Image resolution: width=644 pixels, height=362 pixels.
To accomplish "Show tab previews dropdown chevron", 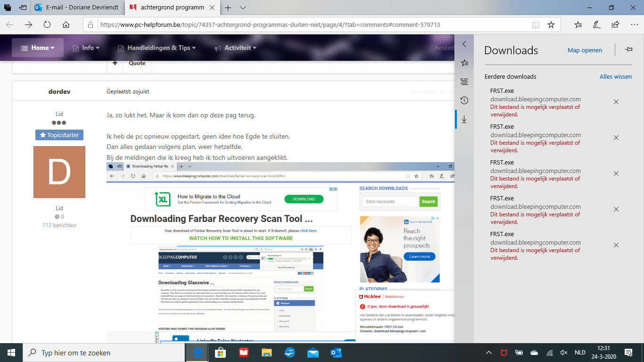I will click(243, 8).
